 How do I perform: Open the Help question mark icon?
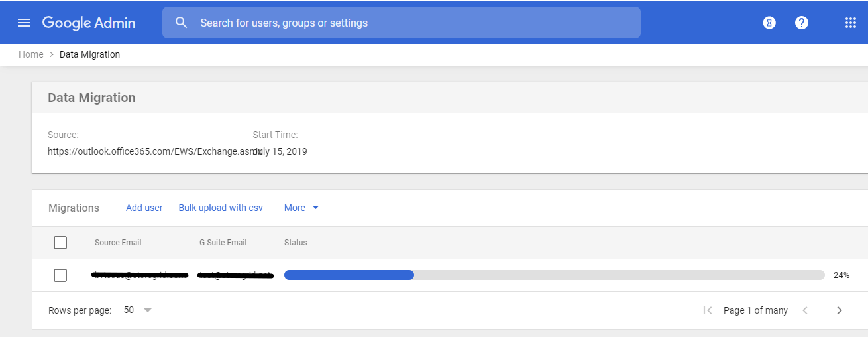802,23
